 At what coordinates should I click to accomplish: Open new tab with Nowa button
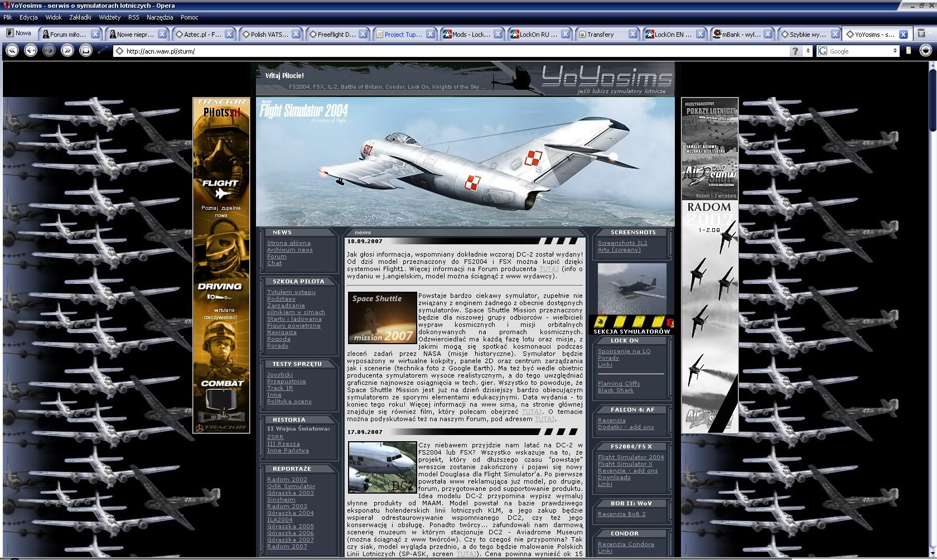click(18, 33)
